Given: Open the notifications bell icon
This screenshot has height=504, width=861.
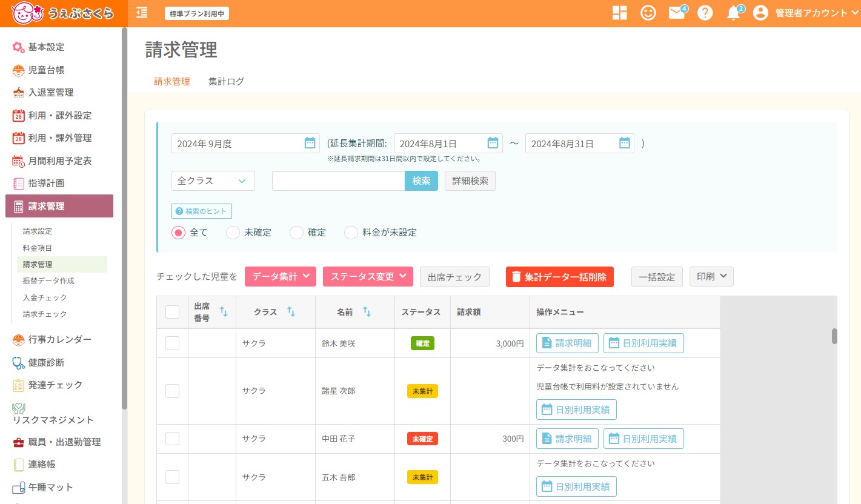Looking at the screenshot, I should 733,13.
